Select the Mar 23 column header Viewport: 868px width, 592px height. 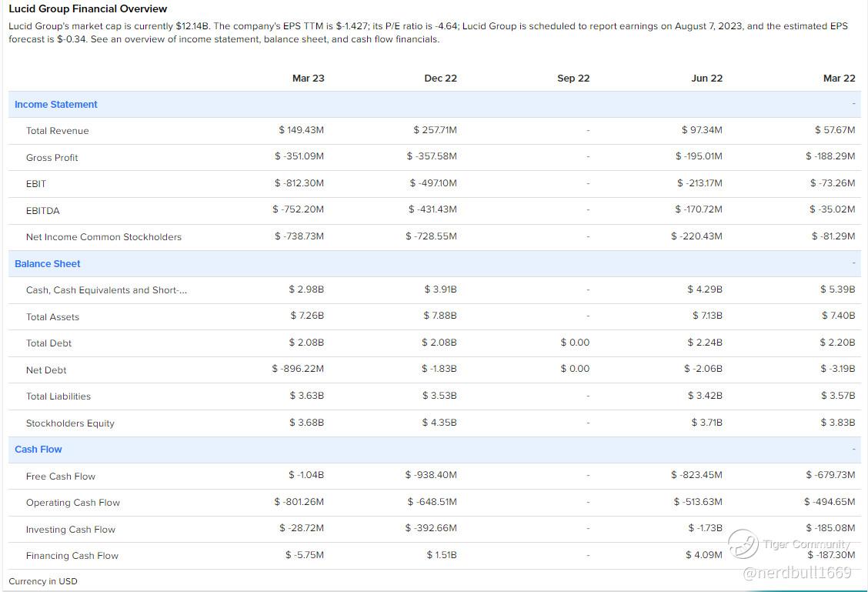(308, 79)
